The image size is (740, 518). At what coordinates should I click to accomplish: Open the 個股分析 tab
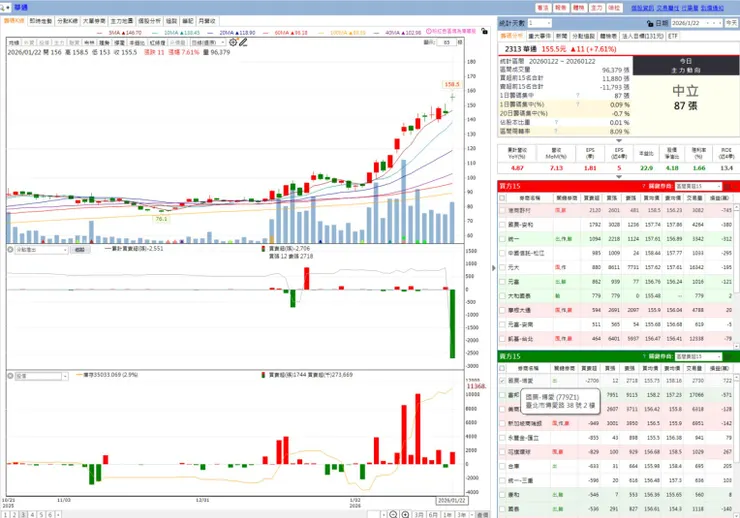[149, 21]
